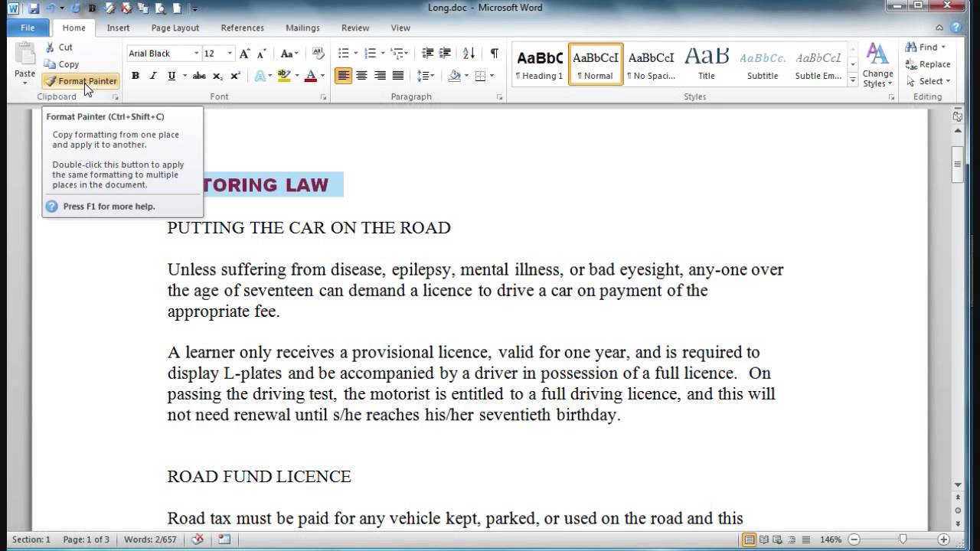
Task: Click the Copy icon in Clipboard group
Action: tap(51, 64)
